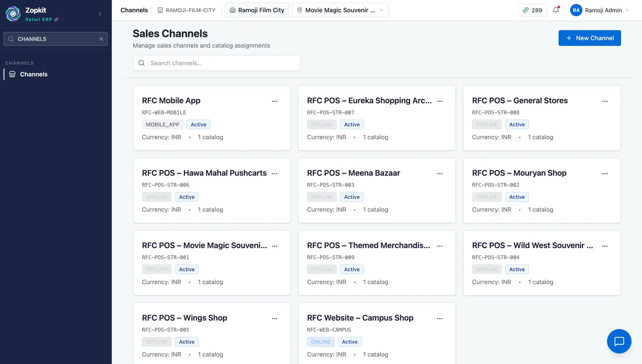642x364 pixels.
Task: Open options menu for Meena Bazaar
Action: pyautogui.click(x=440, y=174)
